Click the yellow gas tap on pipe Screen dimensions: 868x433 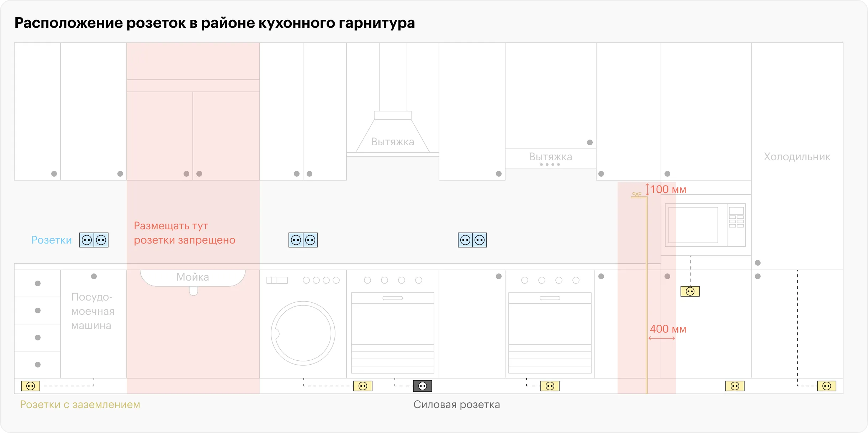pos(637,195)
